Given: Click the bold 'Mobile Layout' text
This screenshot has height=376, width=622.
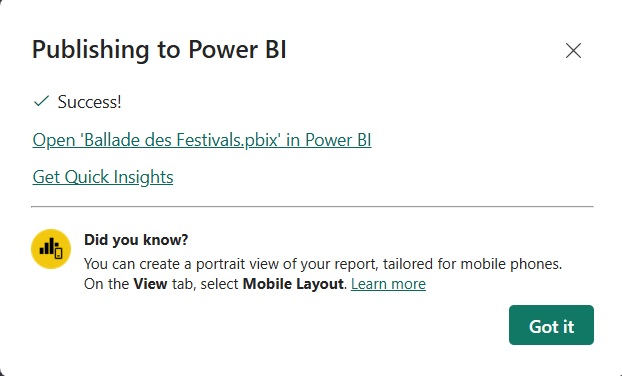Looking at the screenshot, I should pos(293,284).
